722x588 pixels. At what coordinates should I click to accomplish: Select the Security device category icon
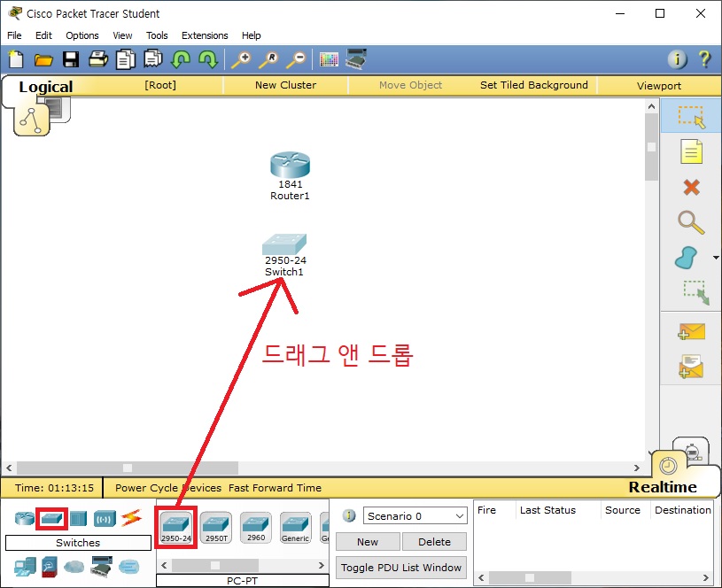coord(50,568)
